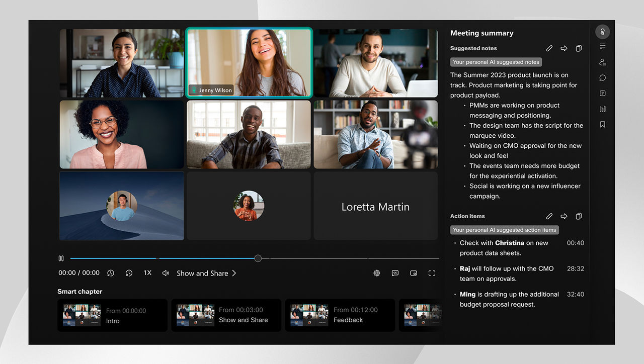
Task: Click the 'Your personal AI suggested action items' tag
Action: tap(505, 230)
